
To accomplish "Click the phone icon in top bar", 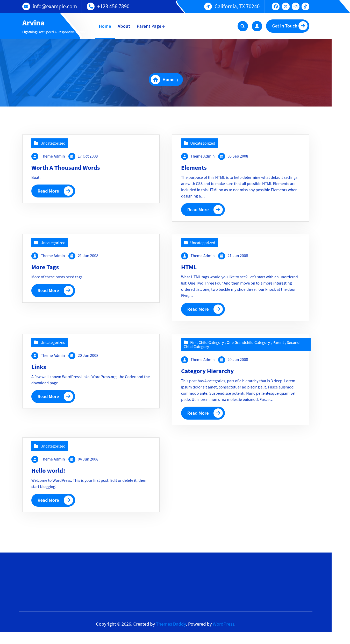I will pos(90,6).
